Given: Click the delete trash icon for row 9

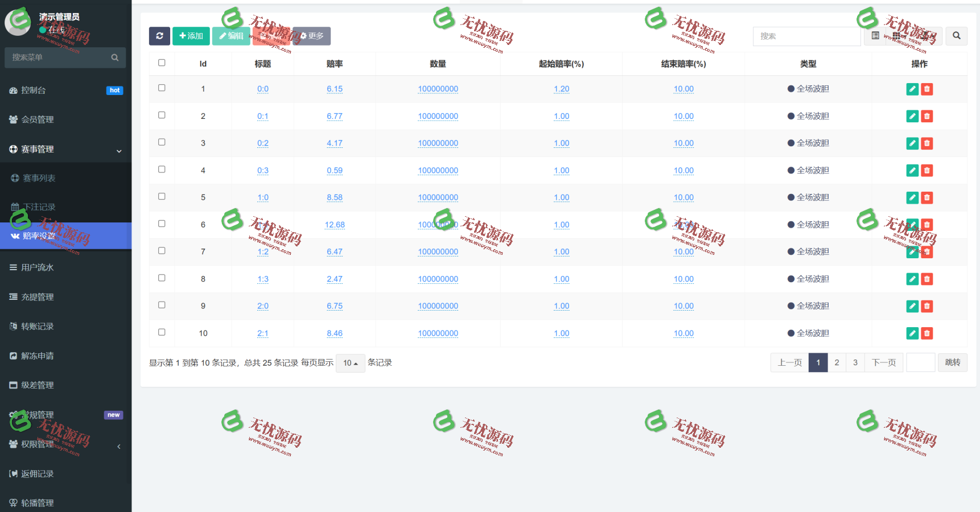Looking at the screenshot, I should coord(927,306).
